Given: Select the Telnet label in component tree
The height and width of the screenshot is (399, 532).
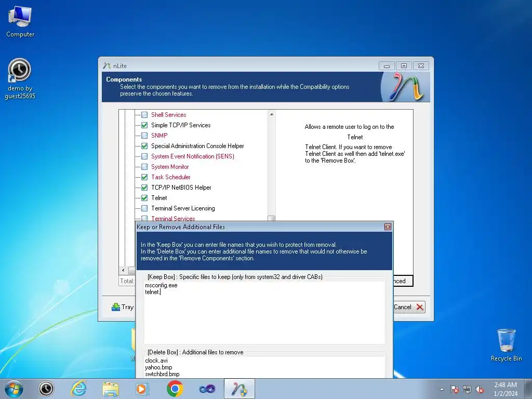Looking at the screenshot, I should click(159, 198).
